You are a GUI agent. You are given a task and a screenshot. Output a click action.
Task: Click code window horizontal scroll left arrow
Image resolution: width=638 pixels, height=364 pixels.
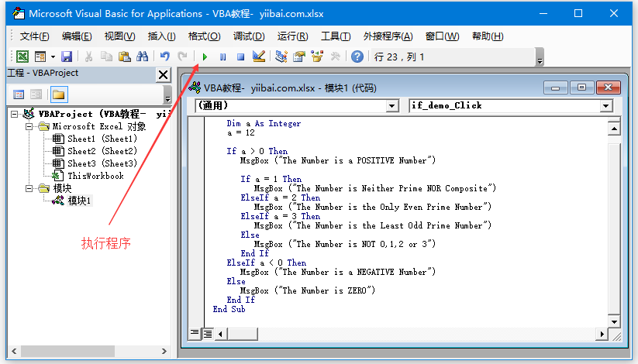(x=221, y=335)
